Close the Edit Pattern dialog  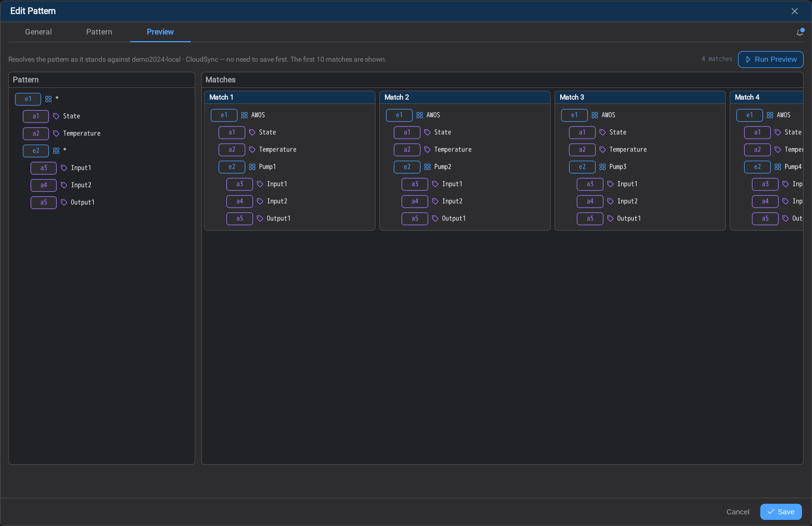[794, 11]
